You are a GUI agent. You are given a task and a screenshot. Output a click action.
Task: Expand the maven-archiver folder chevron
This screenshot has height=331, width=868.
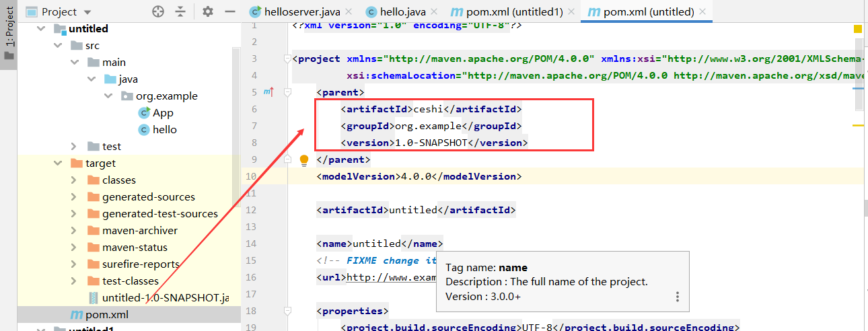[x=74, y=231]
